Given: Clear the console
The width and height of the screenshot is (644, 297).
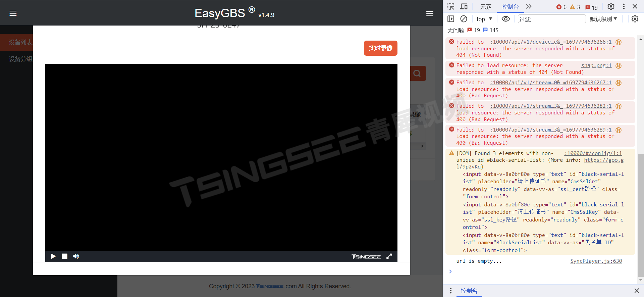Looking at the screenshot, I should [x=464, y=19].
